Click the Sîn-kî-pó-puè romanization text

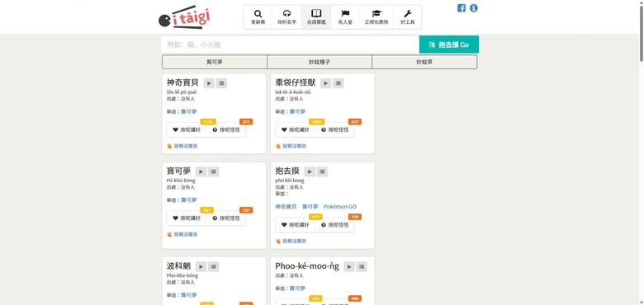(x=182, y=92)
